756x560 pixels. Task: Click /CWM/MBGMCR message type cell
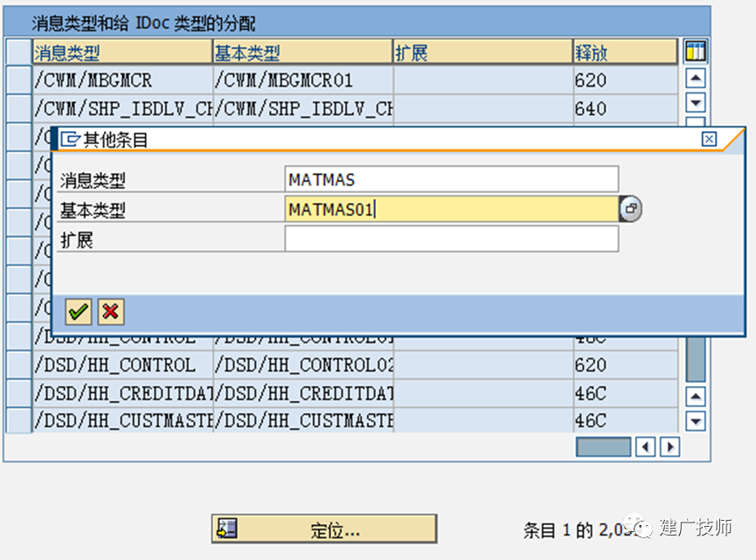[122, 80]
